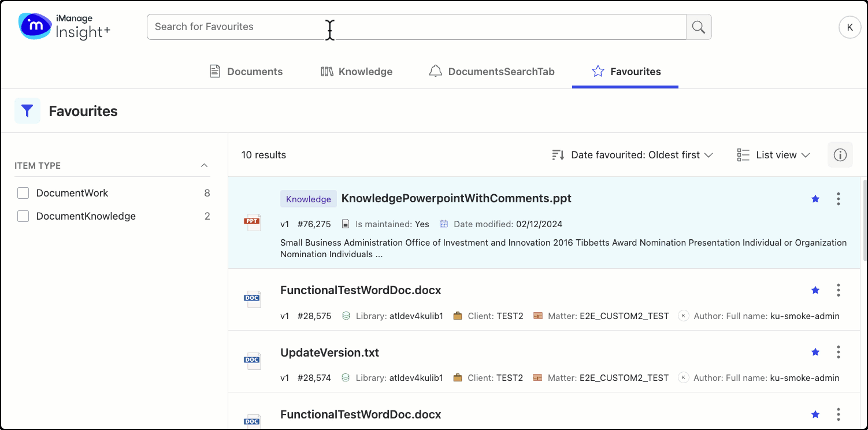868x430 pixels.
Task: Open kebab menu for UpdateVersion.txt
Action: 838,352
